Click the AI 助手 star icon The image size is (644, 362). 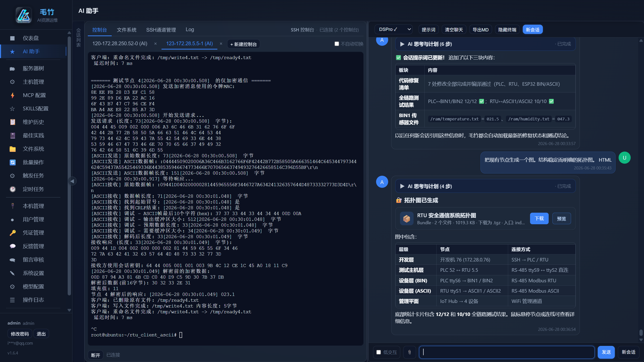tap(12, 52)
